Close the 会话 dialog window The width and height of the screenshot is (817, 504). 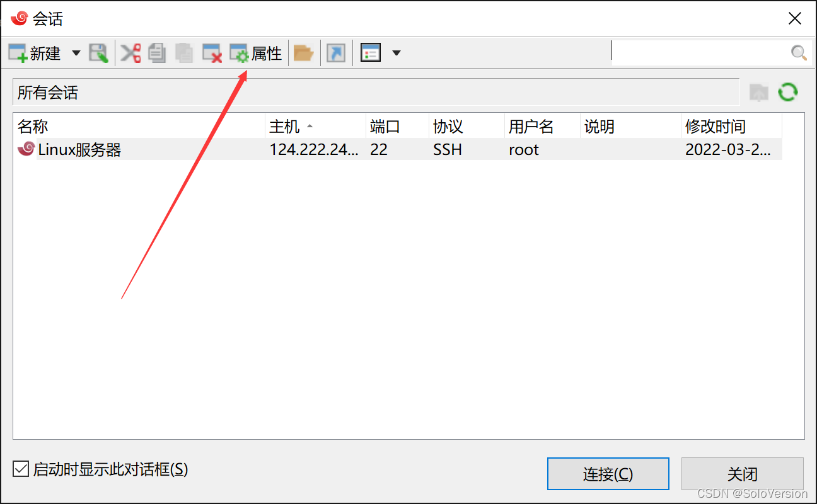point(795,18)
